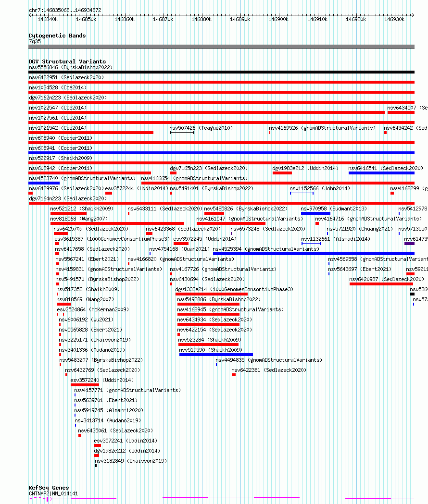Viewport: 428px width, 504px height.
Task: Open nsv521212 (Shaikh2009) variant
Action: pyautogui.click(x=82, y=209)
